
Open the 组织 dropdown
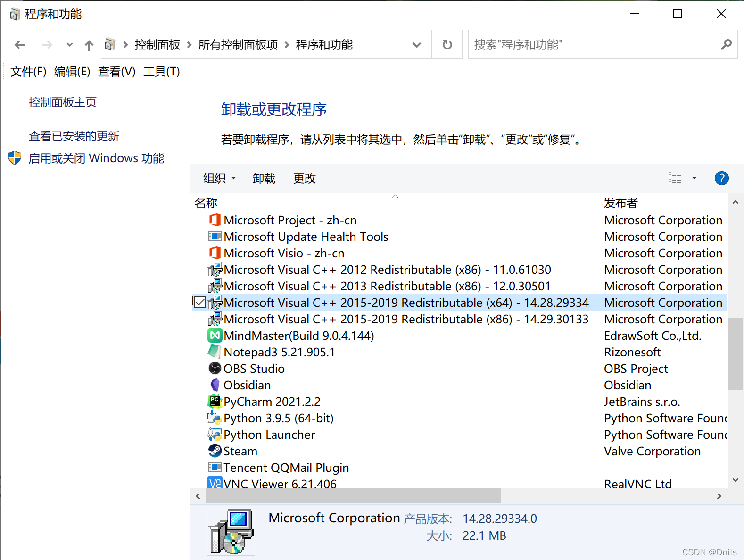tap(219, 178)
